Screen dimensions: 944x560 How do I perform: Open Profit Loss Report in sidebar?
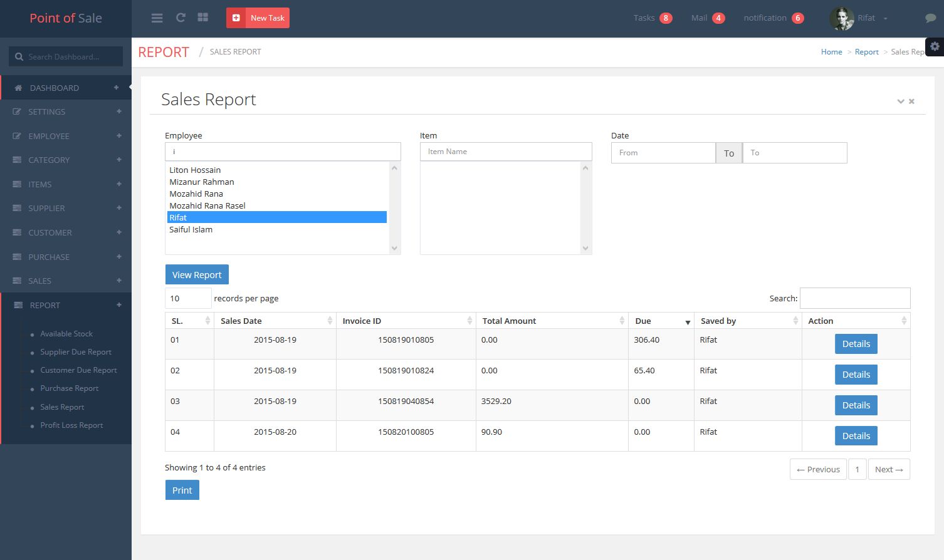71,425
